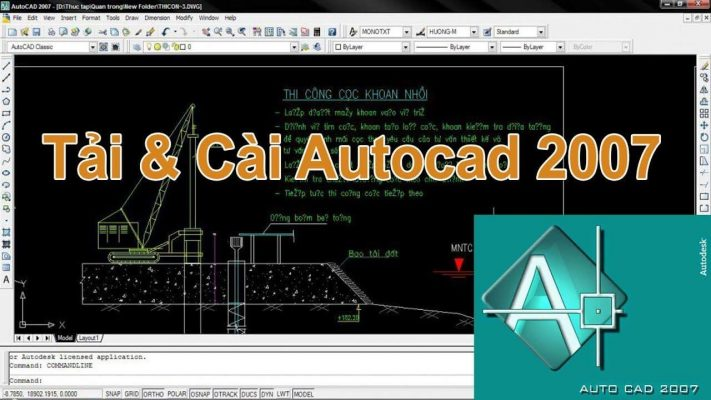Image resolution: width=711 pixels, height=400 pixels.
Task: Select the Circle tool
Action: pos(6,137)
